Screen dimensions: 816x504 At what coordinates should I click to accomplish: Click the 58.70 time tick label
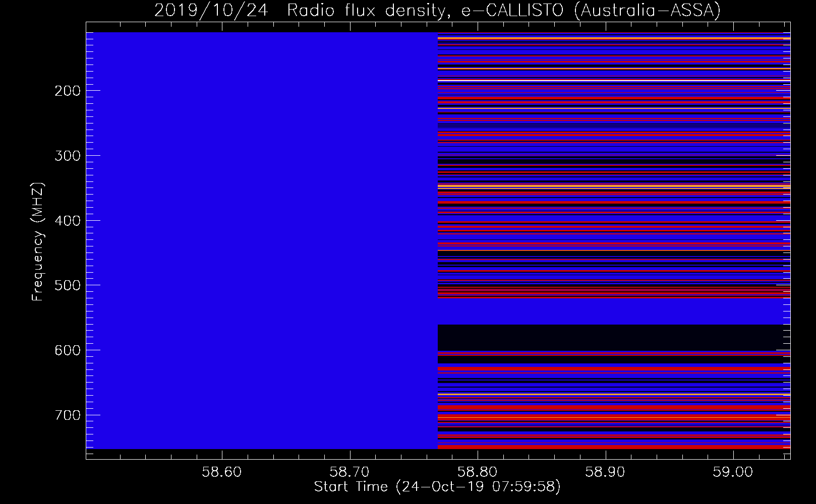point(349,472)
